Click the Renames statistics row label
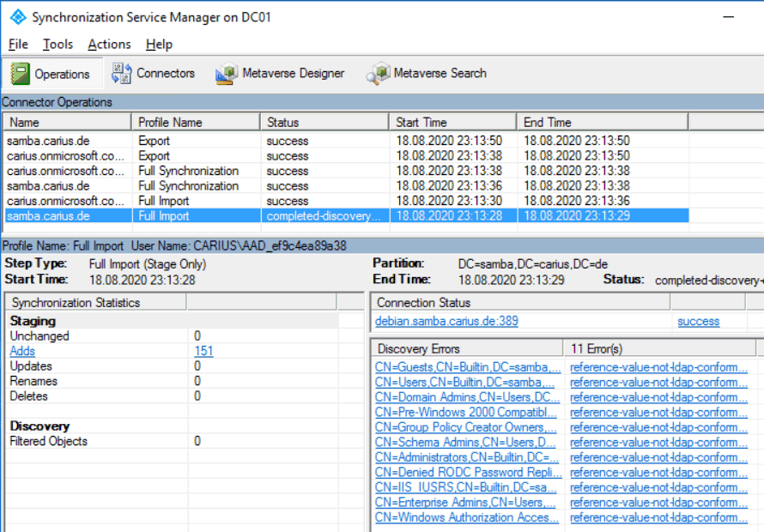The width and height of the screenshot is (764, 532). click(x=33, y=381)
